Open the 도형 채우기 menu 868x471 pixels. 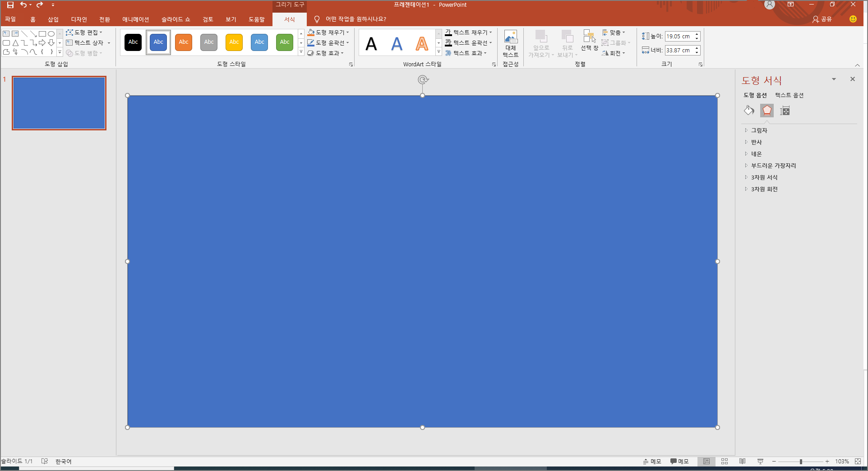pos(328,32)
